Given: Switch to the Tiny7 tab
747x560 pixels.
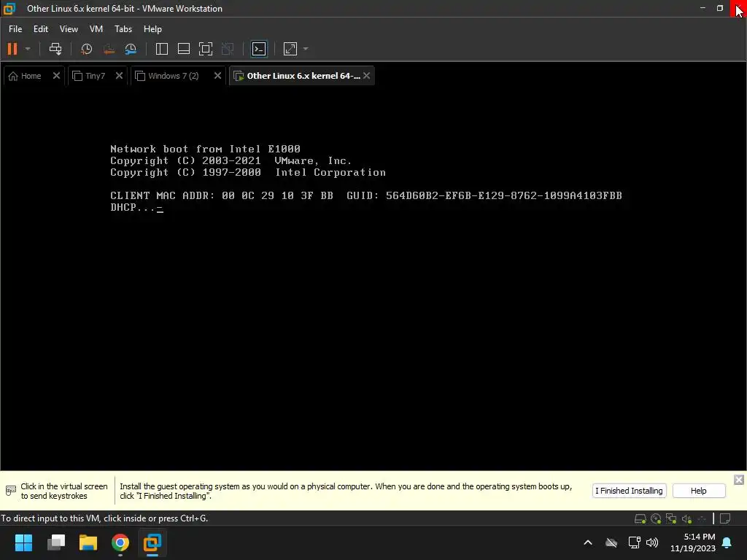Looking at the screenshot, I should tap(90, 76).
